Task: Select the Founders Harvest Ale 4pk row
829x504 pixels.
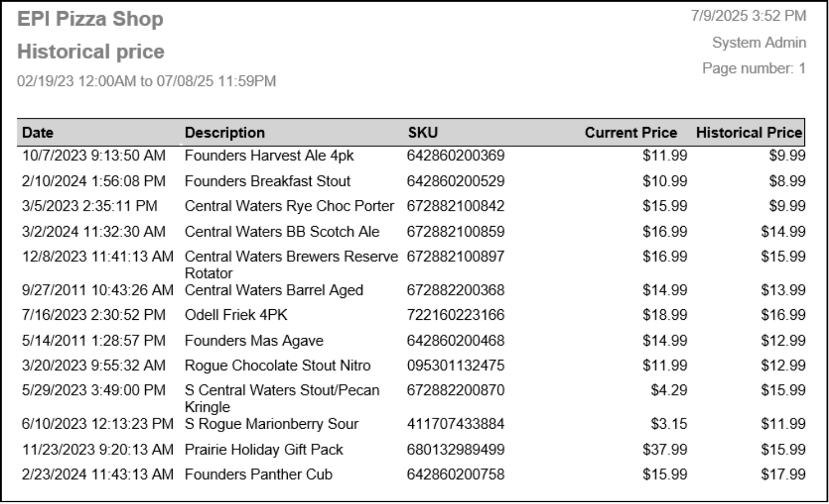Action: pyautogui.click(x=269, y=156)
